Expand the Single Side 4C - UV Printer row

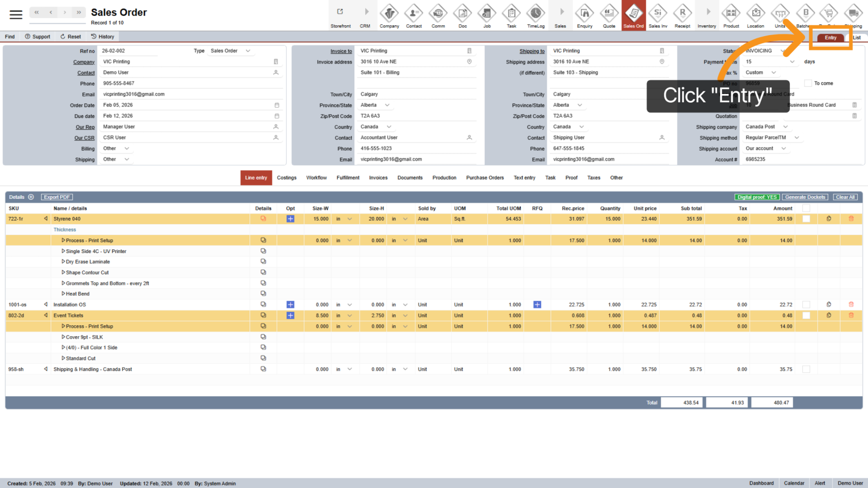click(x=63, y=251)
